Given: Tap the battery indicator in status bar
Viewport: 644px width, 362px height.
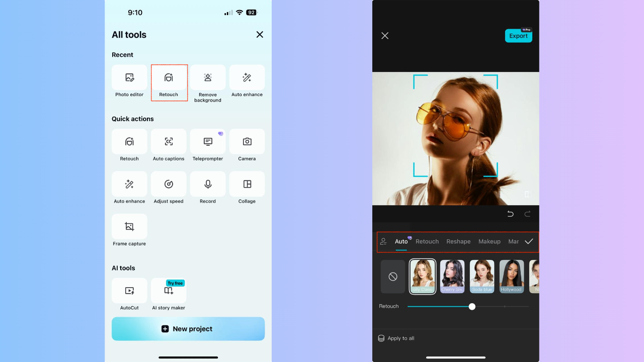Looking at the screenshot, I should point(252,13).
